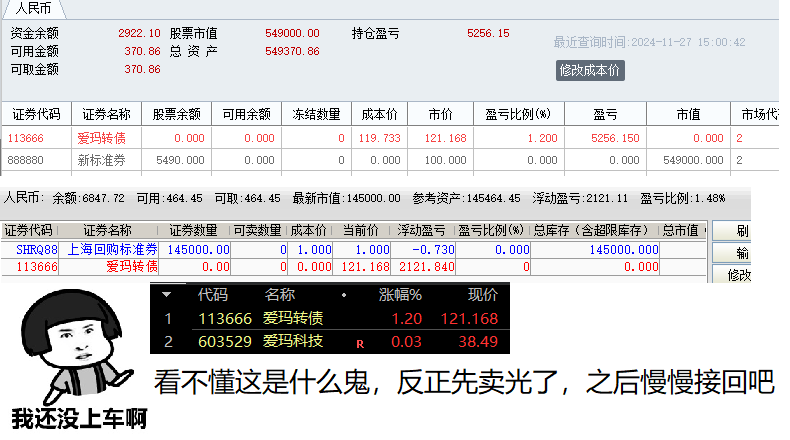Select 603529 爱玛科技 quote row
The height and width of the screenshot is (440, 790).
(x=331, y=342)
